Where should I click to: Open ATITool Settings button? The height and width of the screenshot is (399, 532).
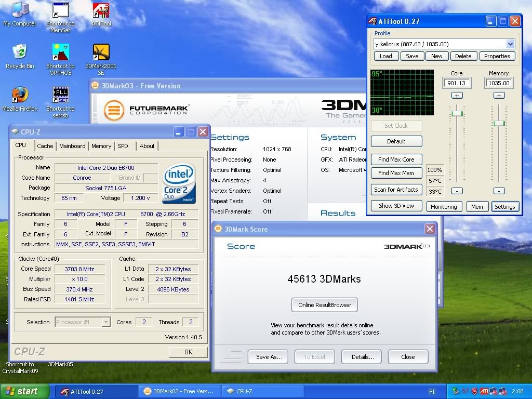505,207
